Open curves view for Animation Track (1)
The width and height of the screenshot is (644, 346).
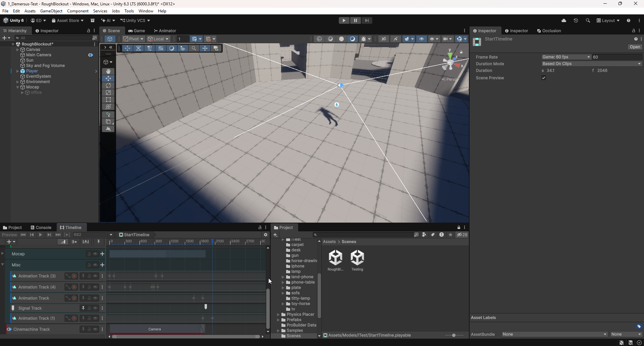(68, 319)
